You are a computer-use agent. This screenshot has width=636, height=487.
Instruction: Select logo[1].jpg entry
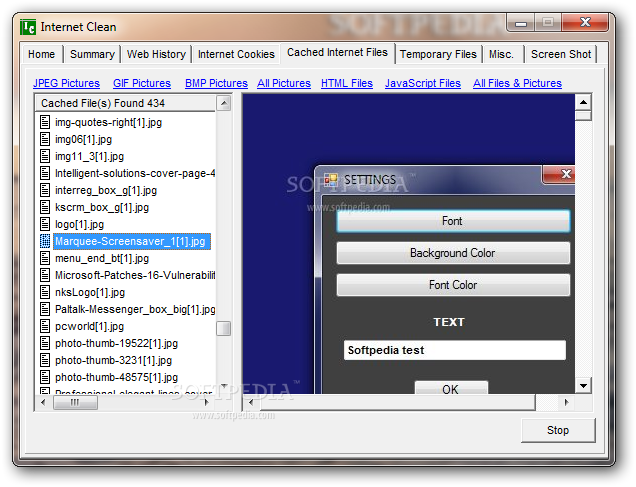[80, 224]
